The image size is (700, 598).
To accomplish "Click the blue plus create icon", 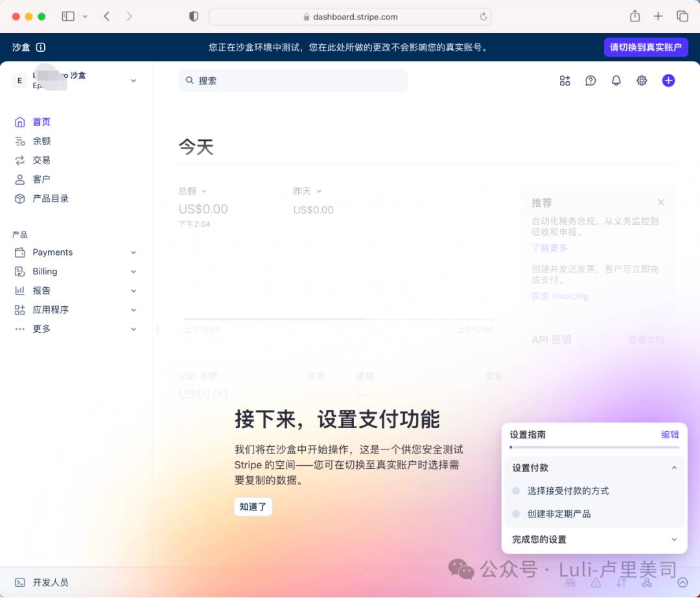I will click(668, 80).
